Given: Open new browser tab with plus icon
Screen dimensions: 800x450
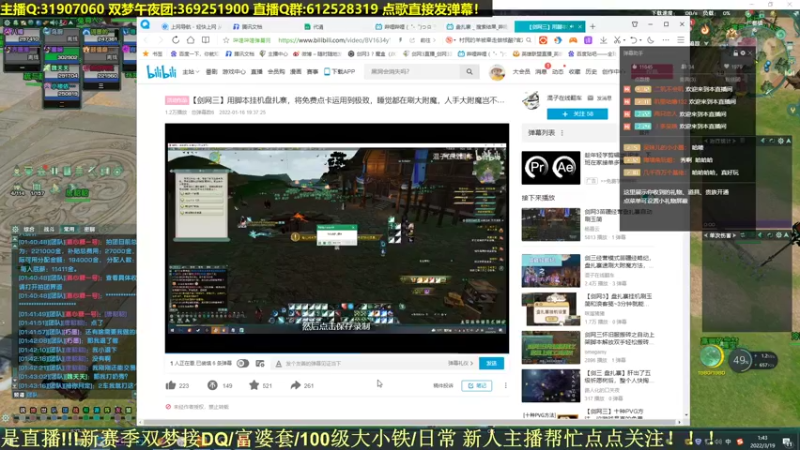Looking at the screenshot, I should click(592, 27).
